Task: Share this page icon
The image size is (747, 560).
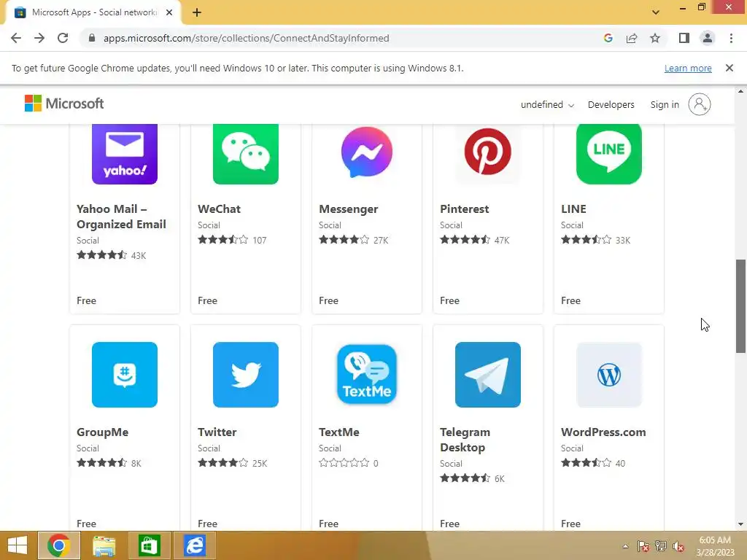Action: (x=632, y=38)
